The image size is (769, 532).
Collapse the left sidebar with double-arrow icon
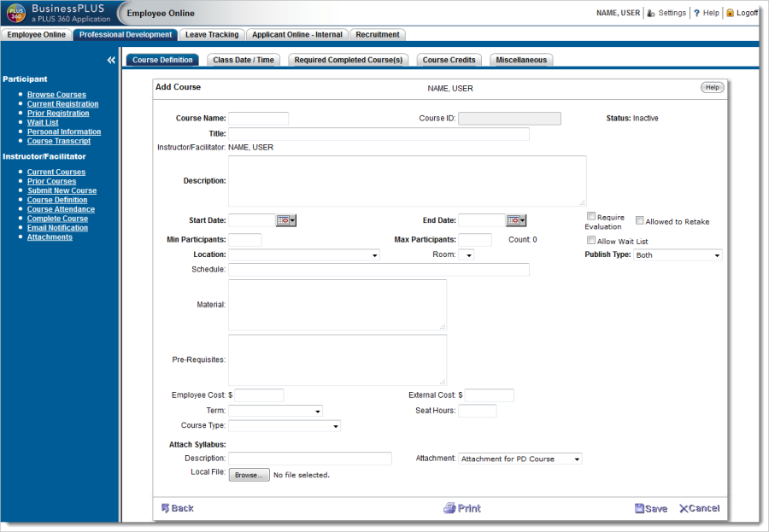tap(111, 61)
